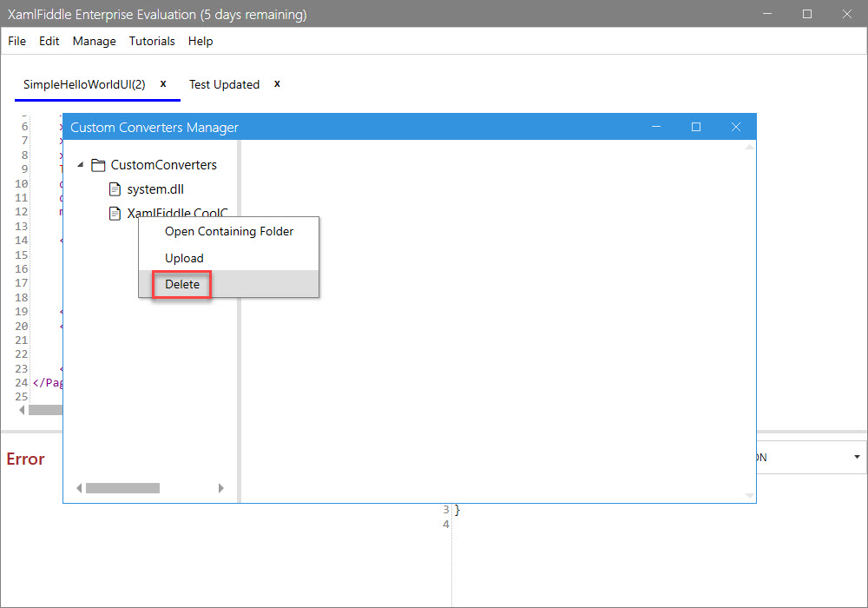This screenshot has width=868, height=608.
Task: Select the system.dll tree item
Action: [155, 189]
